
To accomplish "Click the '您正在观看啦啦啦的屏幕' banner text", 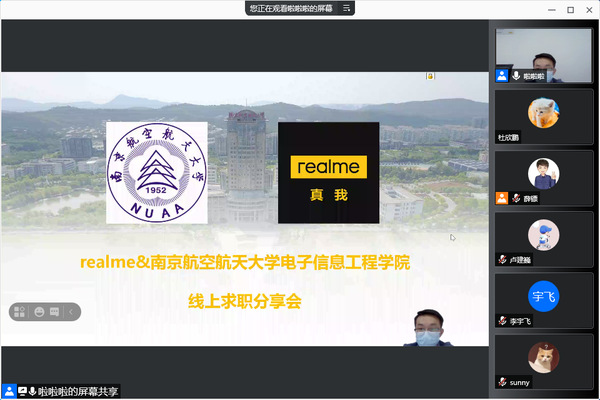I will (x=291, y=8).
